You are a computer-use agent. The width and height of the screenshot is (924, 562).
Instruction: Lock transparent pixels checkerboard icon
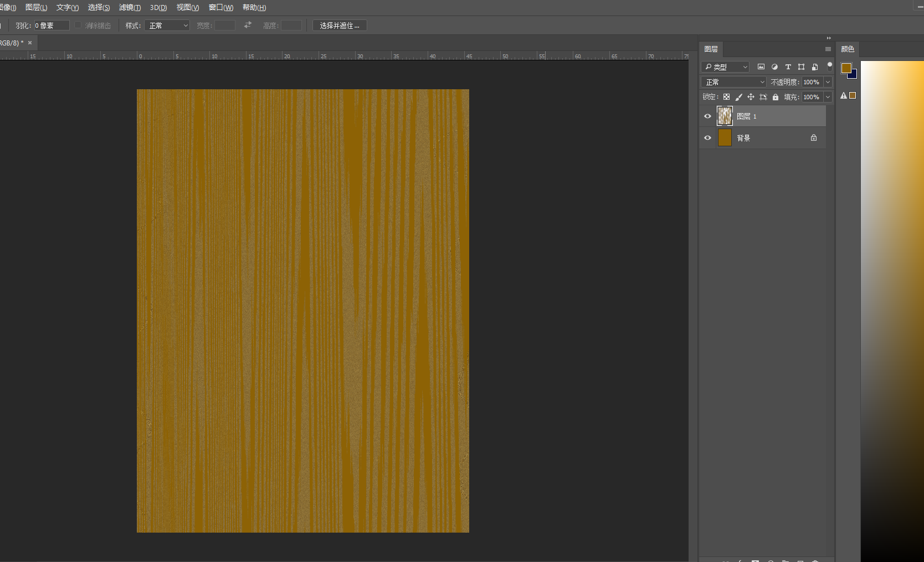(726, 97)
